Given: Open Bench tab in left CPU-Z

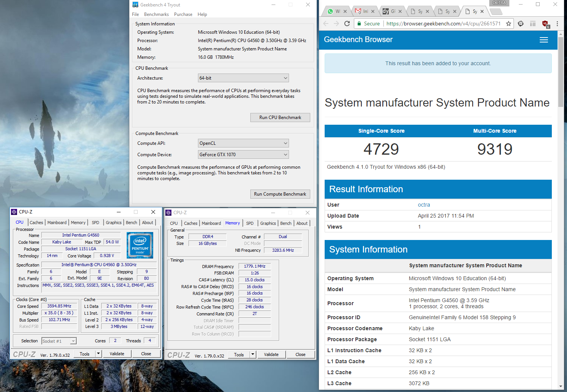Looking at the screenshot, I should (132, 223).
